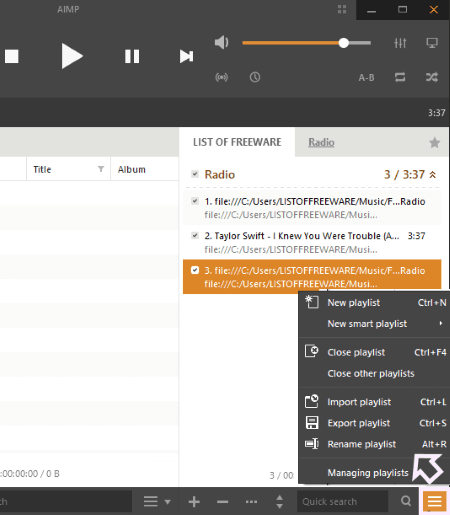Image resolution: width=450 pixels, height=515 pixels.
Task: Focus the left library search field
Action: 66,501
